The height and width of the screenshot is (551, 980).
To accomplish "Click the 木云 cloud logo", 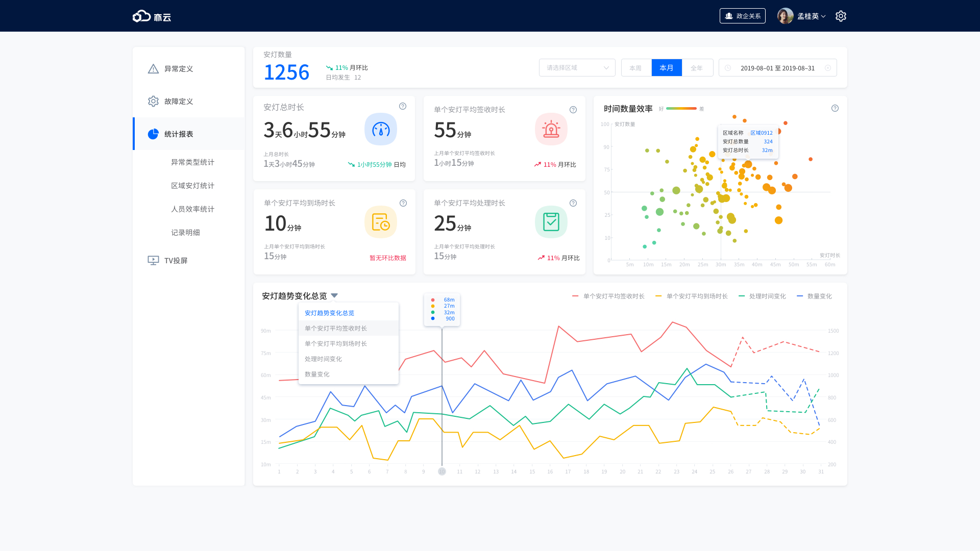I will click(x=152, y=16).
